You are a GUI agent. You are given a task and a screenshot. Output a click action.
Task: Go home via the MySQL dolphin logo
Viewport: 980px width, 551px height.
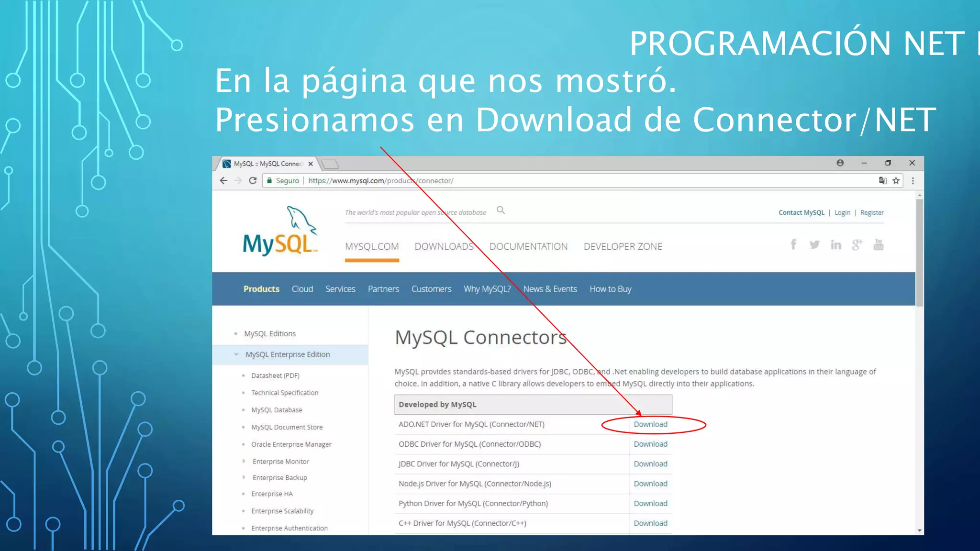[x=280, y=231]
